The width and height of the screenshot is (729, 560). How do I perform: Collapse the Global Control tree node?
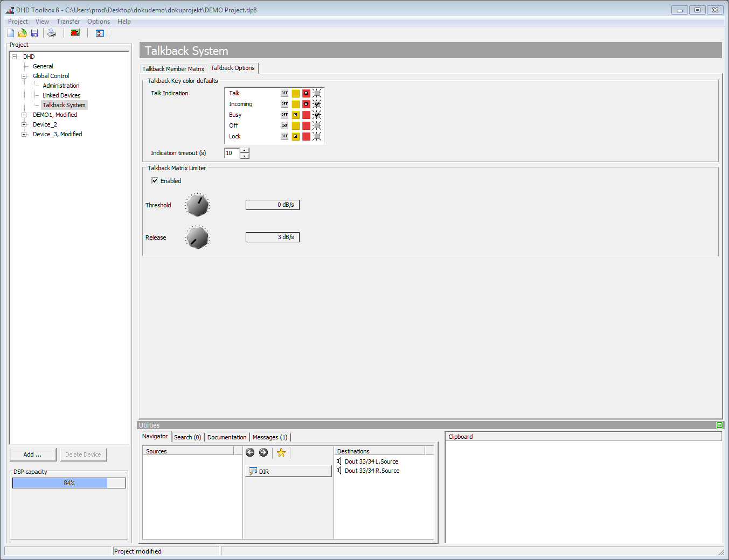coord(24,76)
